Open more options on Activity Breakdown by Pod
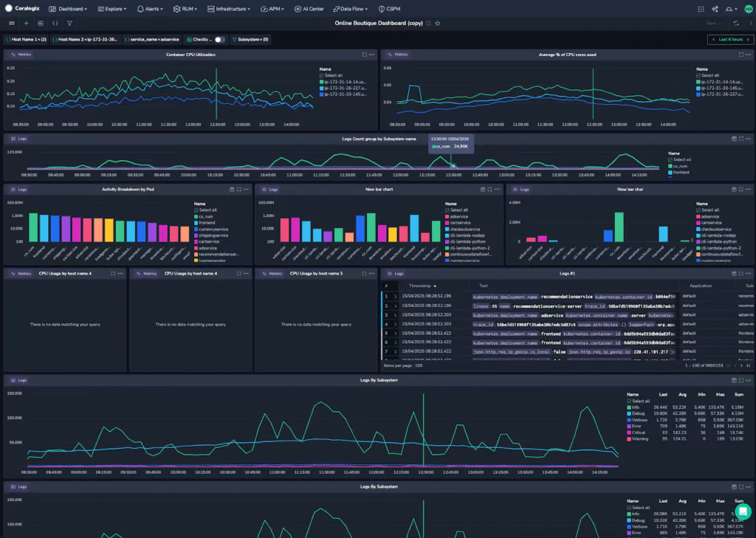Screen dimensions: 756x538 pos(247,189)
